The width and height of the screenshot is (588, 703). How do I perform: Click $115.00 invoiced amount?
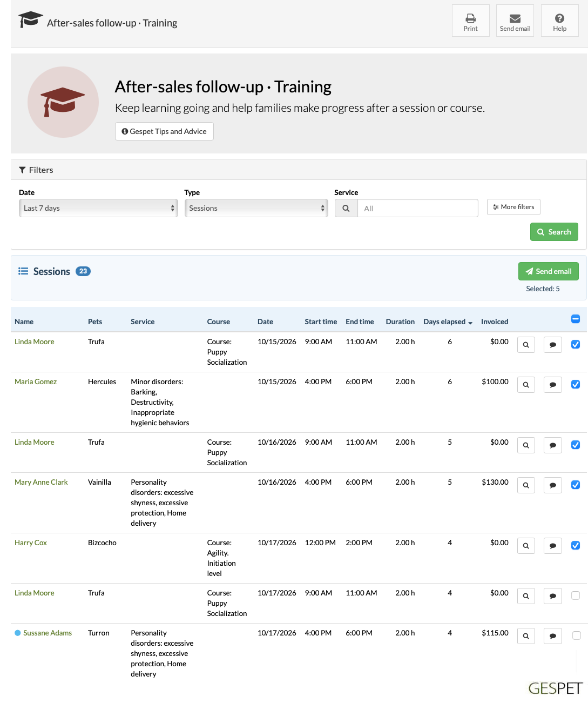(x=495, y=633)
